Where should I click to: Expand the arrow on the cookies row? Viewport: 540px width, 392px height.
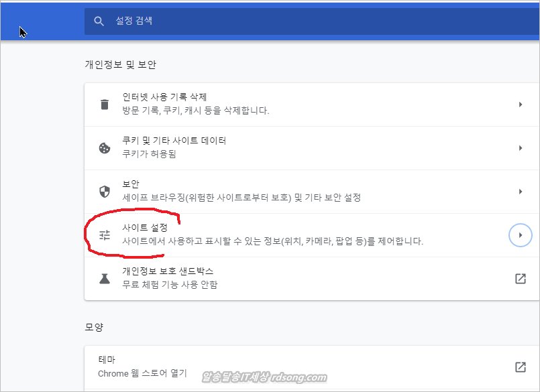pos(520,148)
